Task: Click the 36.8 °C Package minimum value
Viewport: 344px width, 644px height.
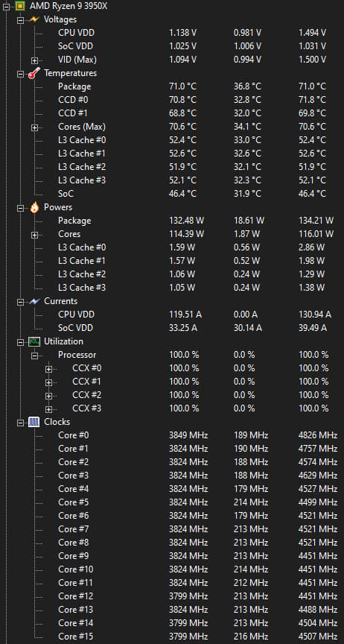Action: (x=247, y=86)
